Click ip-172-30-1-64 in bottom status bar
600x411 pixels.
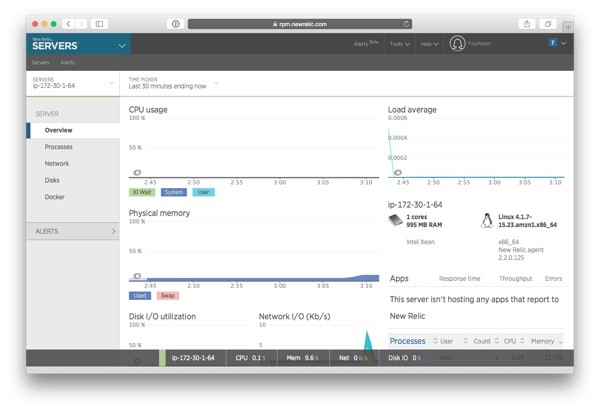(x=193, y=358)
